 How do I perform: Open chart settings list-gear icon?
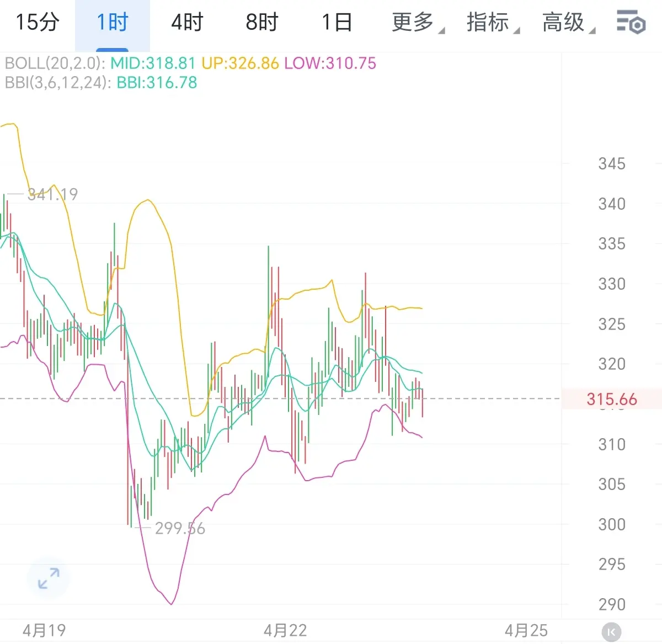point(631,22)
